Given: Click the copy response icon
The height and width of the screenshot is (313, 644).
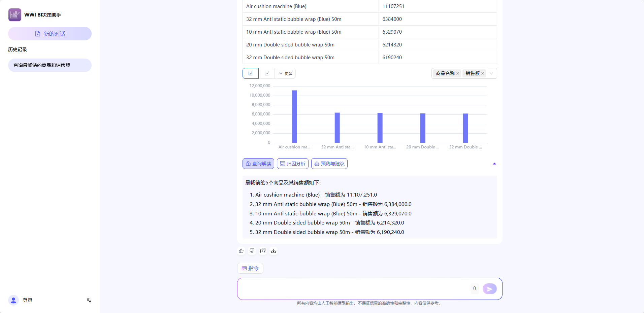Looking at the screenshot, I should click(263, 251).
